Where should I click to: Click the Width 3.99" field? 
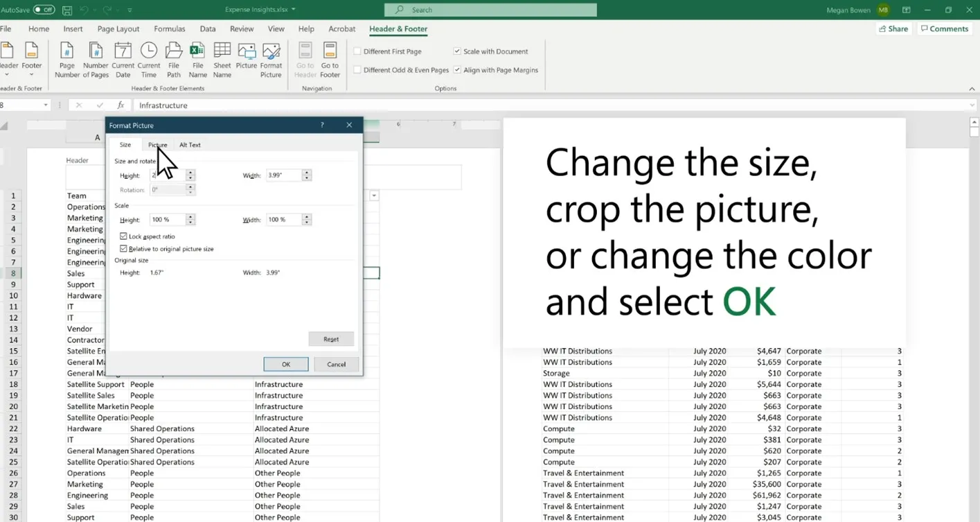click(285, 175)
